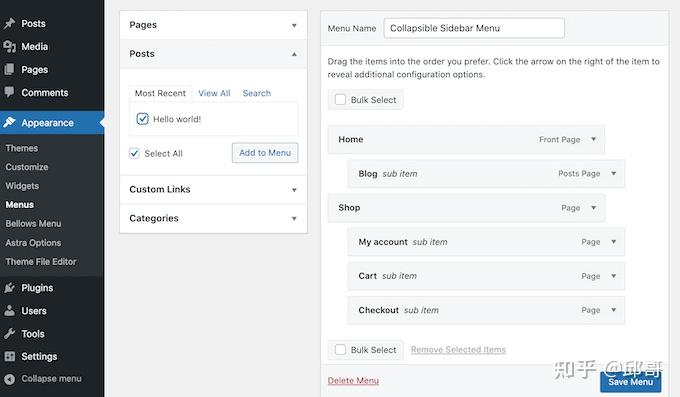The height and width of the screenshot is (397, 680).
Task: Enable the top Bulk Select checkbox
Action: 340,99
